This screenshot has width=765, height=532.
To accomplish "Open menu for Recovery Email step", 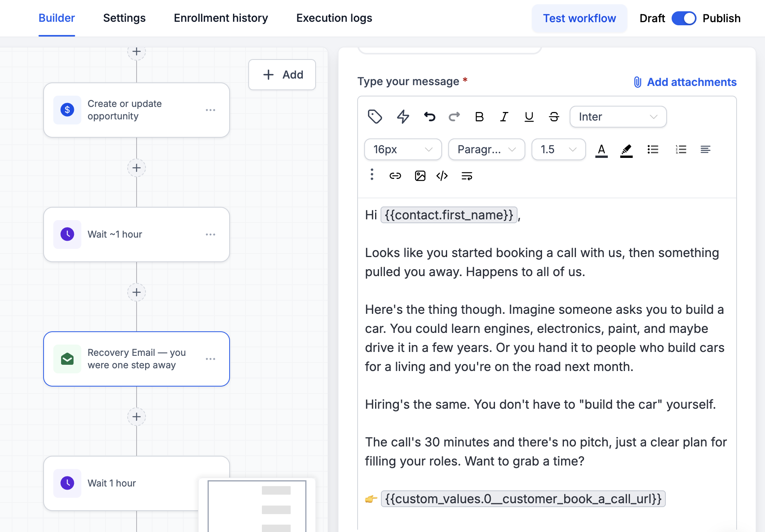I will pyautogui.click(x=211, y=359).
